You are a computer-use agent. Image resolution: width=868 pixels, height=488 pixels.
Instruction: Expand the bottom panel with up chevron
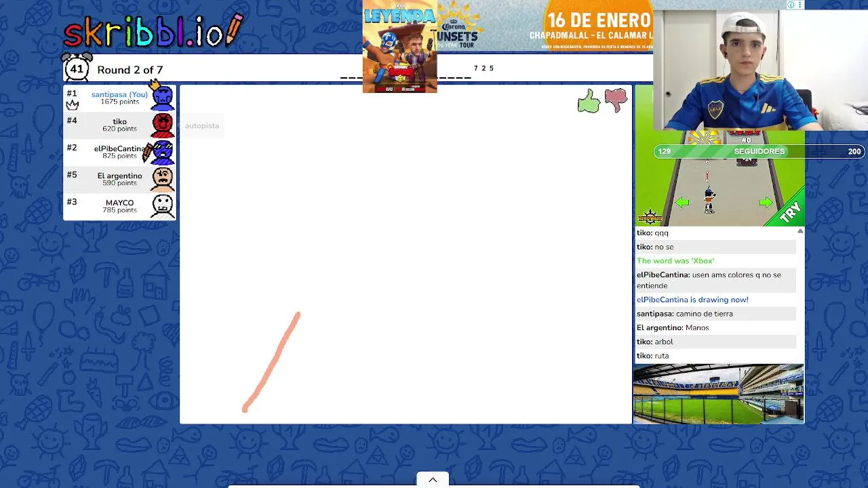tap(433, 480)
